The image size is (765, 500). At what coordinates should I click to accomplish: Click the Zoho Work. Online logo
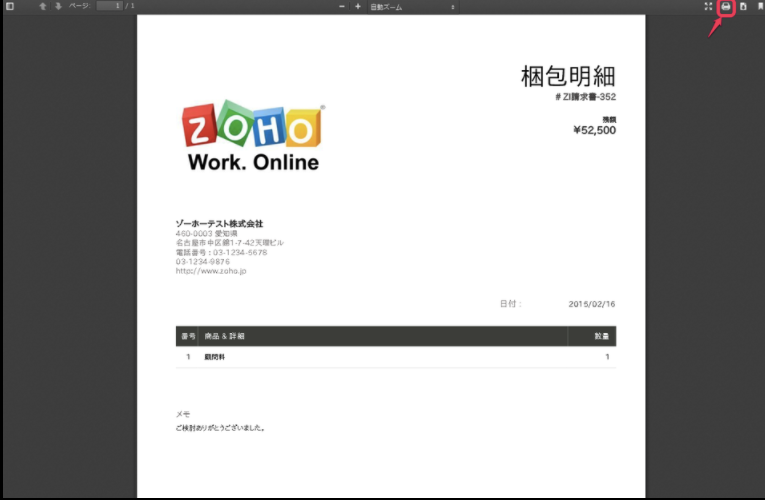[x=253, y=136]
